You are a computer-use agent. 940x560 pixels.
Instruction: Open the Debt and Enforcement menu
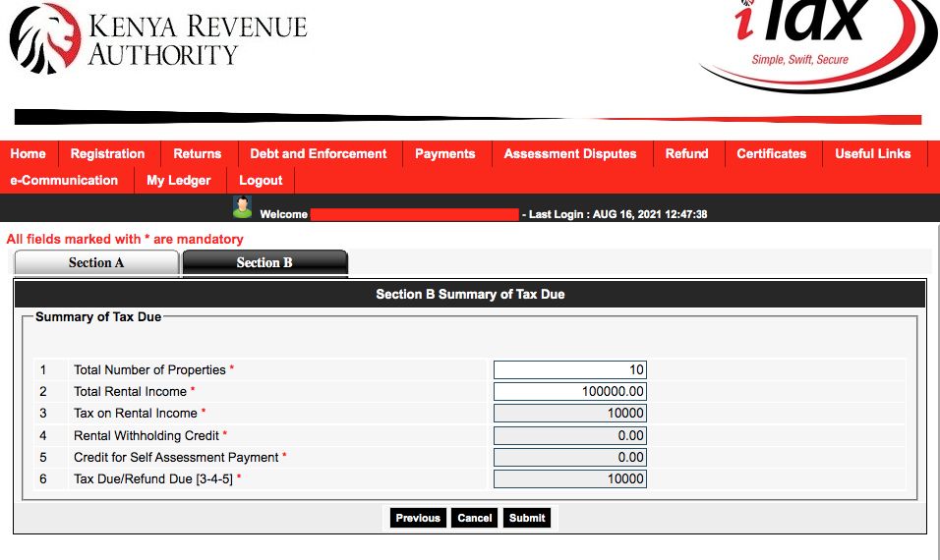319,154
